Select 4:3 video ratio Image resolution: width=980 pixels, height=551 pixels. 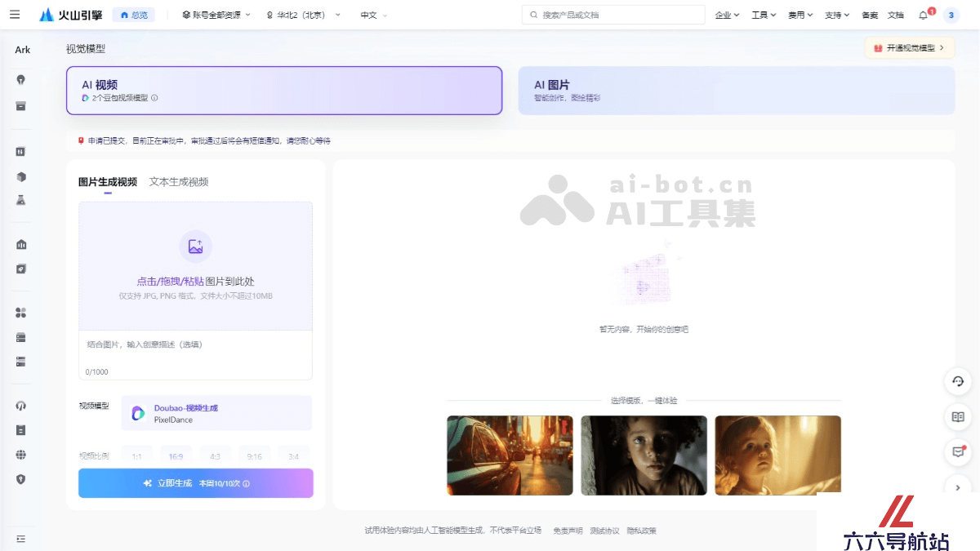point(215,456)
